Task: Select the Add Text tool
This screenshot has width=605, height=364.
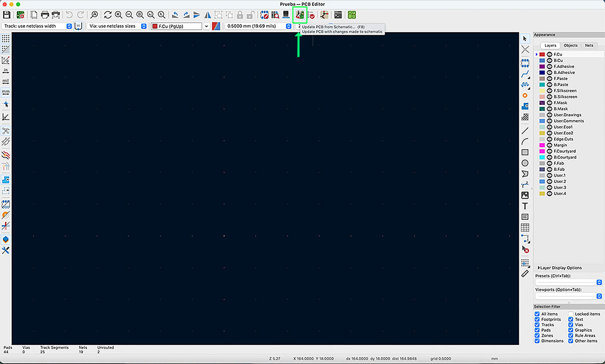Action: (525, 206)
